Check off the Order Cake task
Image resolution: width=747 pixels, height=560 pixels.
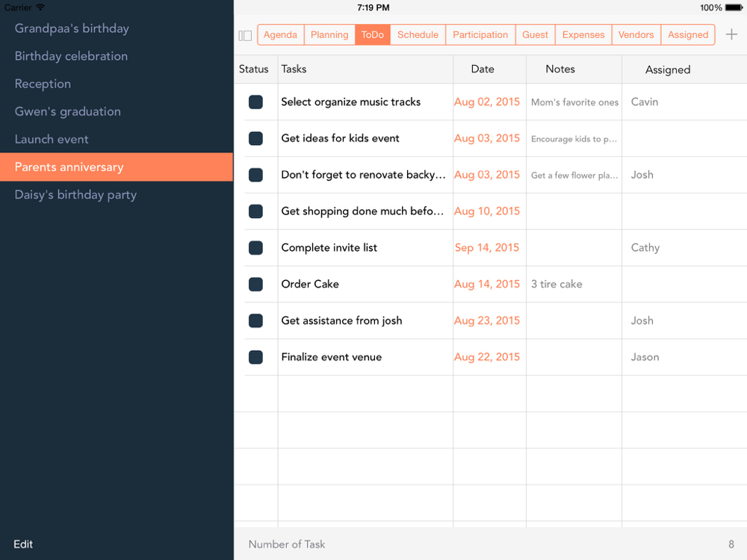255,284
